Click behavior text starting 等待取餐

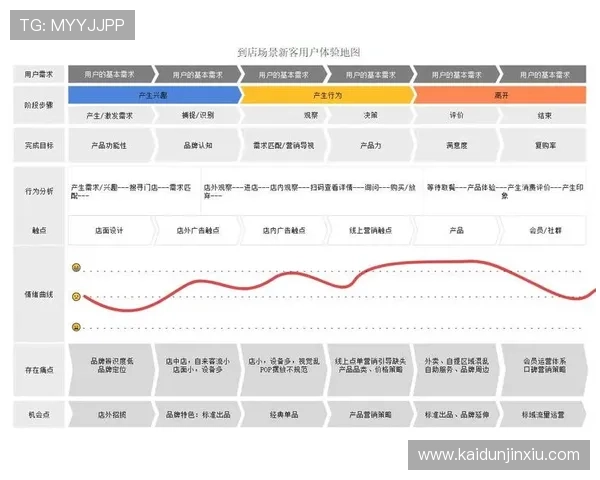coord(505,191)
